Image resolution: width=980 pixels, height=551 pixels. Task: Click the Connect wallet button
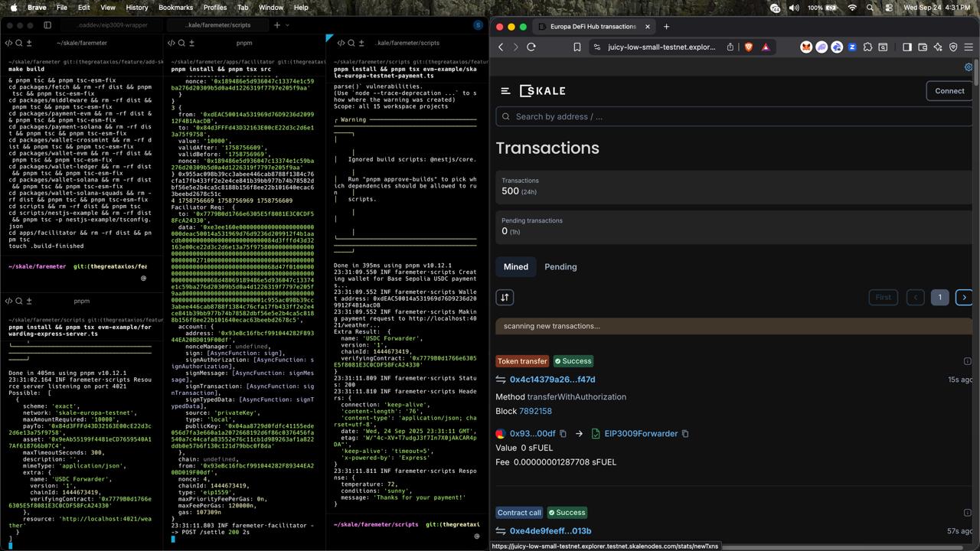click(x=949, y=90)
